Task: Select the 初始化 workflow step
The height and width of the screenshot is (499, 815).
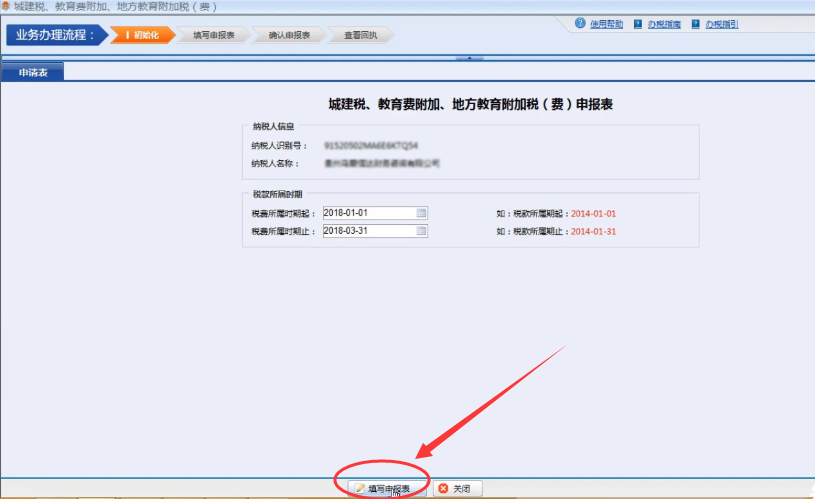Action: pyautogui.click(x=143, y=35)
